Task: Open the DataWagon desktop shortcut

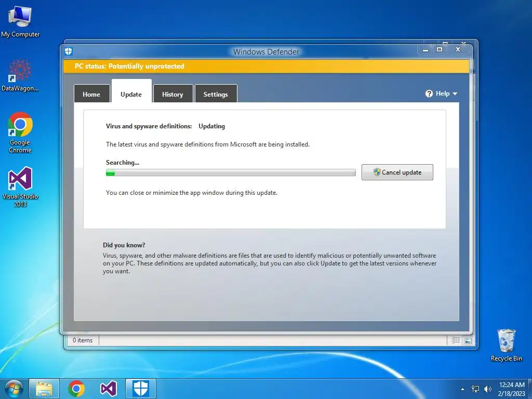Action: (20, 75)
